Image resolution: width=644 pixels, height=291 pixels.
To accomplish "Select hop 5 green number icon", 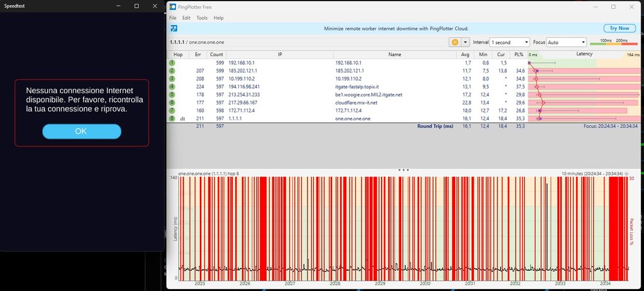I will click(172, 94).
